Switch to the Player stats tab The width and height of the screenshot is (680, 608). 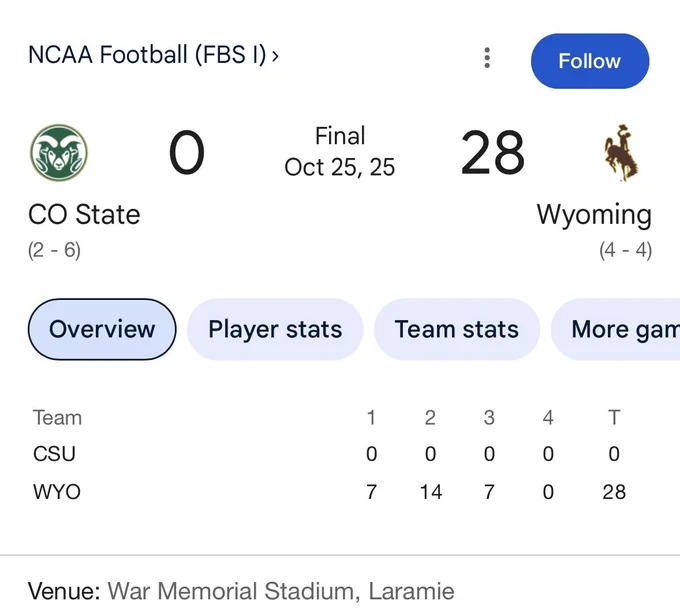click(x=275, y=329)
